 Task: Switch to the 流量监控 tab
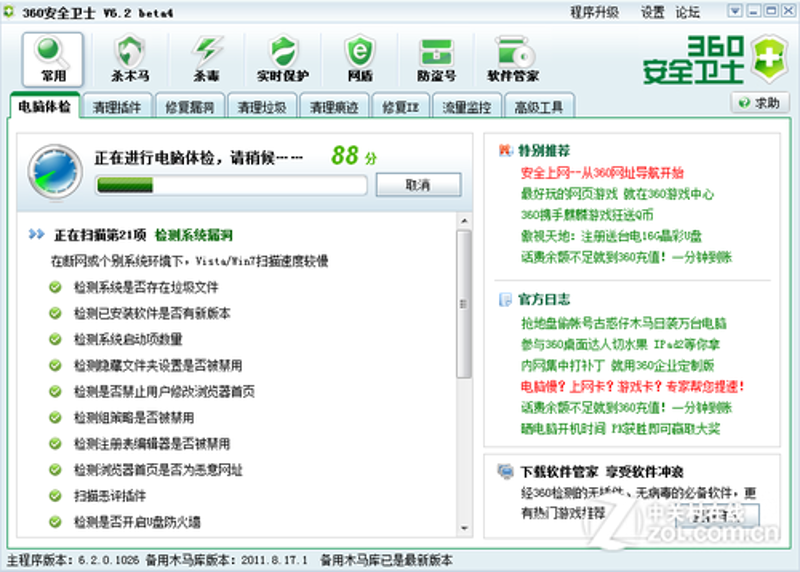click(x=466, y=107)
